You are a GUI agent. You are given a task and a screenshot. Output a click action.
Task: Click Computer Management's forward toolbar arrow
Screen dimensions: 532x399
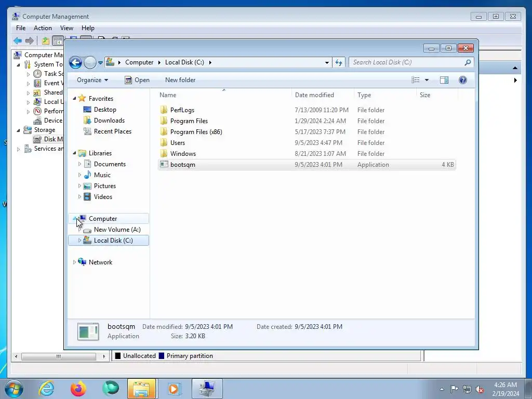coord(30,41)
